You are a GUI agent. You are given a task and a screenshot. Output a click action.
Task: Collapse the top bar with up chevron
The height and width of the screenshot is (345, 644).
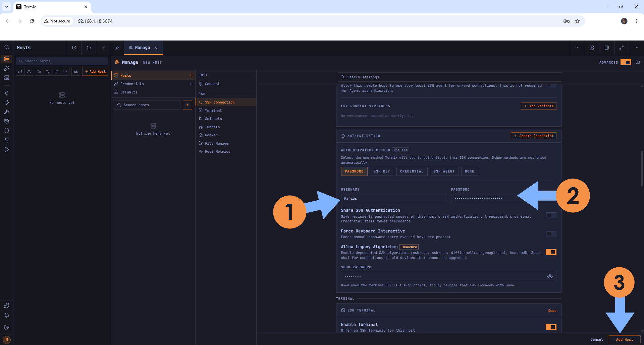tap(637, 48)
